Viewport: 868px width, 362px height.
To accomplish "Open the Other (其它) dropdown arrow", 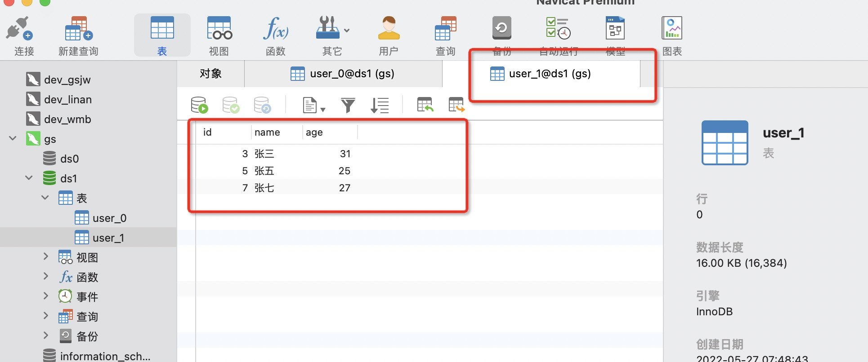I will tap(347, 31).
